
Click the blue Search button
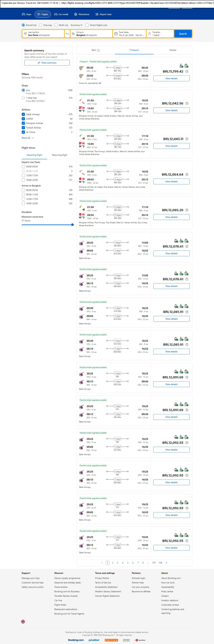coord(183,34)
